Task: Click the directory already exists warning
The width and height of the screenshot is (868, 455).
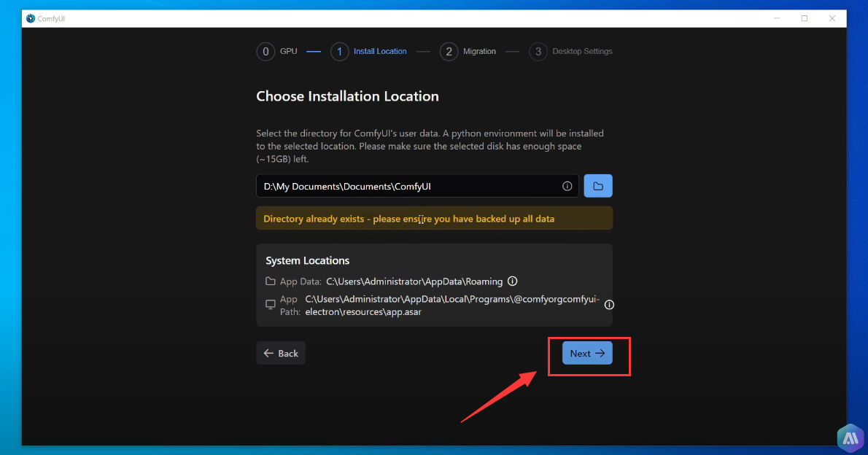Action: click(435, 219)
